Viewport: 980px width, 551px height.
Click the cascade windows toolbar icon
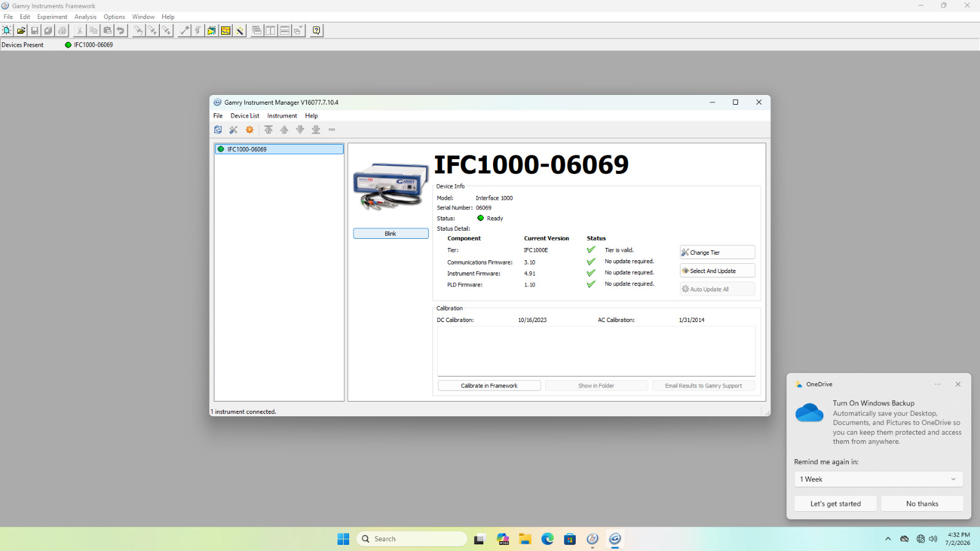257,31
